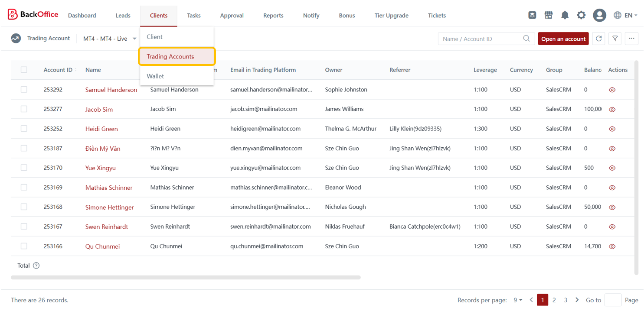644x311 pixels.
Task: Click the storefront icon in top bar
Action: [x=549, y=15]
